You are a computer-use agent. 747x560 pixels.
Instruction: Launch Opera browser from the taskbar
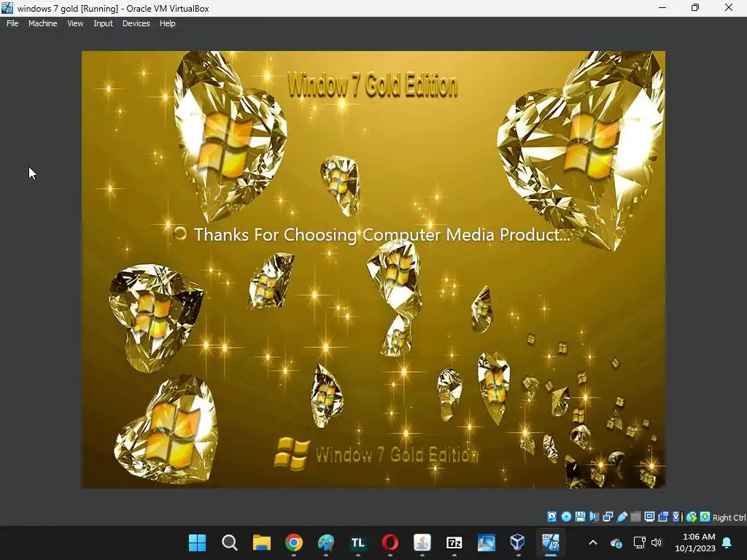tap(390, 542)
